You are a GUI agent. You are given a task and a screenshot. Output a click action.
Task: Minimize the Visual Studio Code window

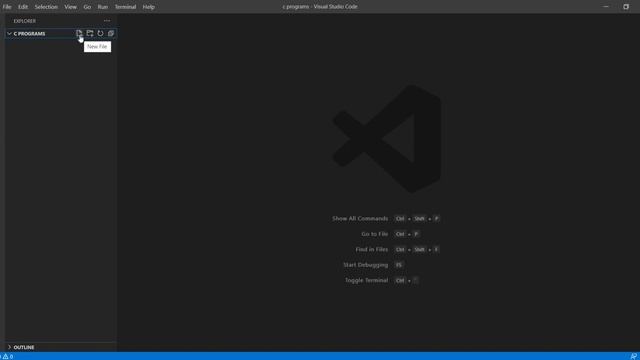pos(606,7)
